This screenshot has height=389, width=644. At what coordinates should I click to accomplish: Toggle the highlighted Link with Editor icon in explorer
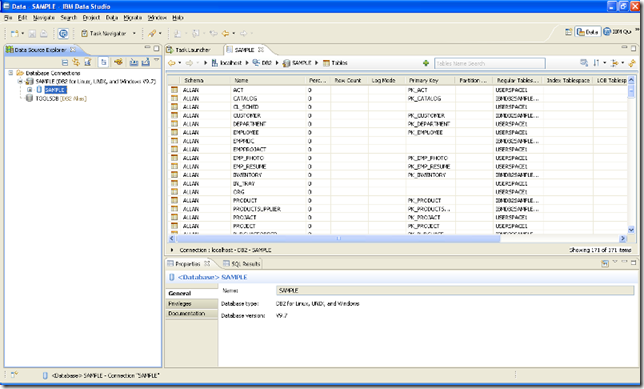[104, 62]
